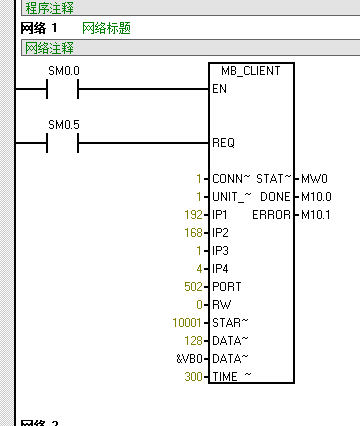Select IP1 value 192
This screenshot has width=360, height=426.
tap(193, 215)
